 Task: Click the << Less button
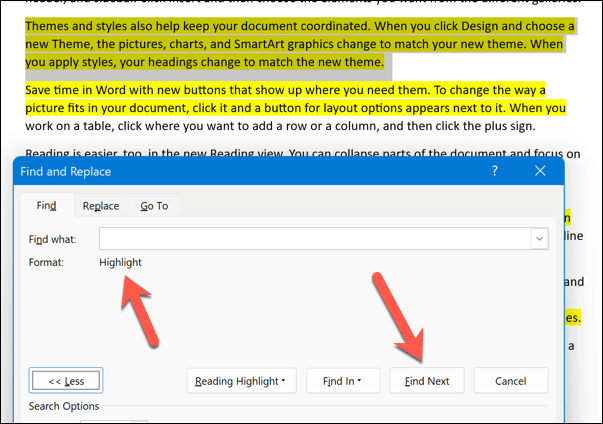(66, 381)
